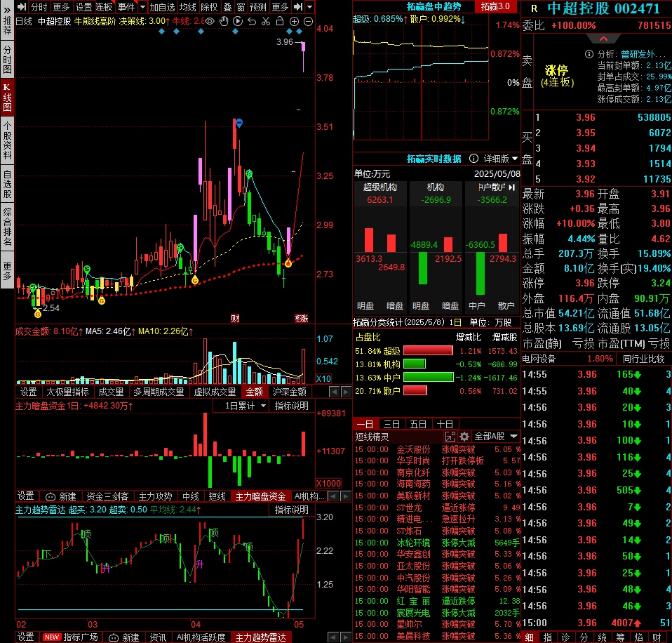Click the green 中户 proportion bar
672x643 pixels.
(428, 377)
